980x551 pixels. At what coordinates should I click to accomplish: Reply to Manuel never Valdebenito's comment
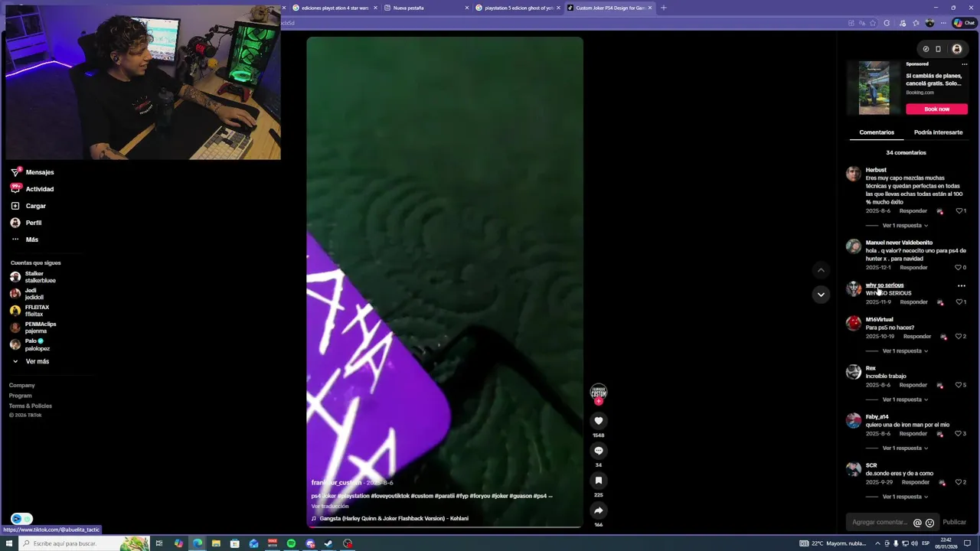tap(913, 268)
